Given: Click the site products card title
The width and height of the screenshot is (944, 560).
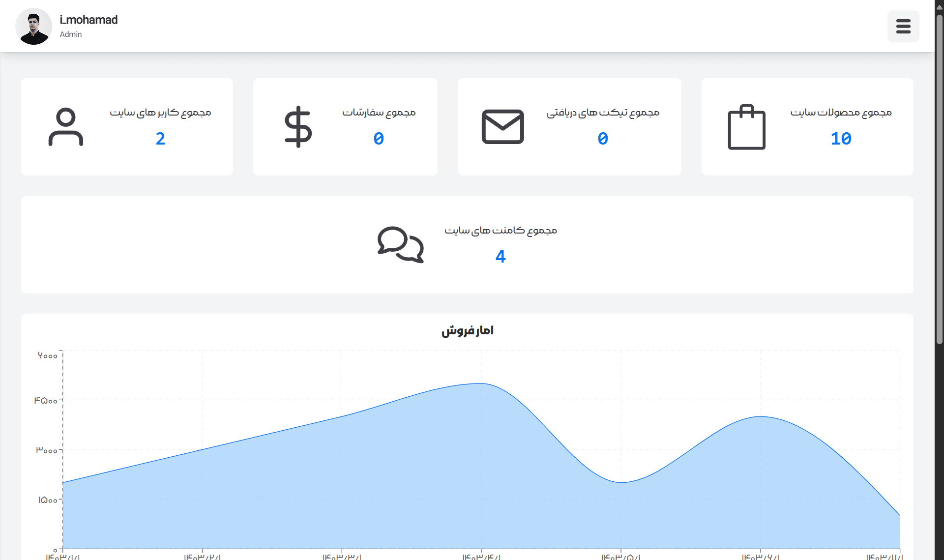Looking at the screenshot, I should [x=841, y=113].
